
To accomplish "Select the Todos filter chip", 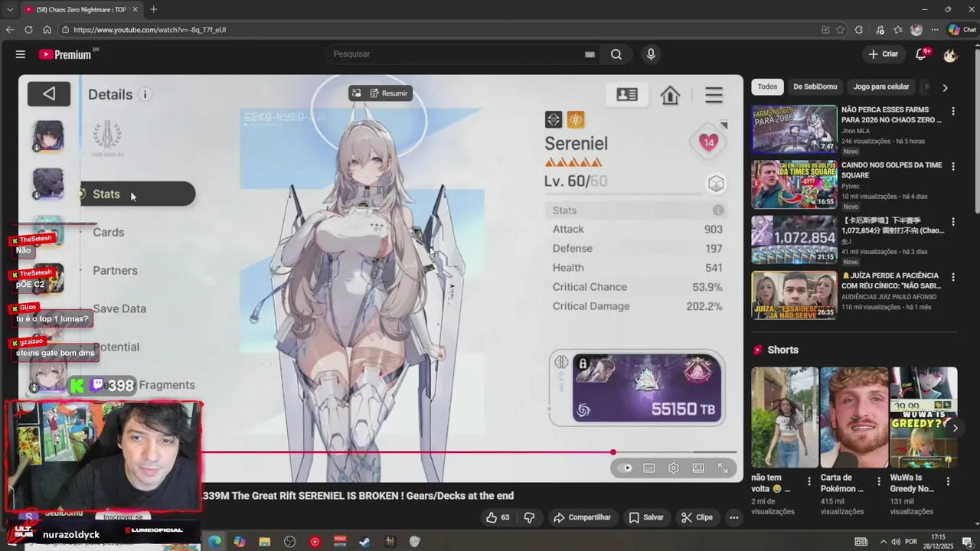I will tap(767, 86).
